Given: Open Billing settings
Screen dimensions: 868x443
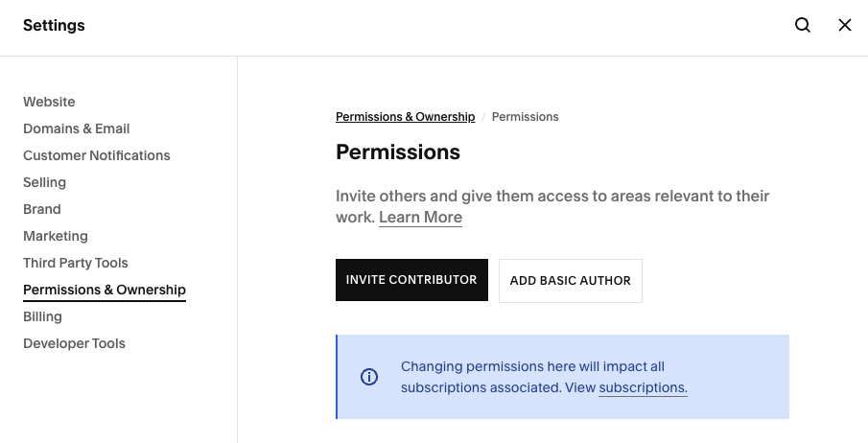Looking at the screenshot, I should click(x=43, y=316).
